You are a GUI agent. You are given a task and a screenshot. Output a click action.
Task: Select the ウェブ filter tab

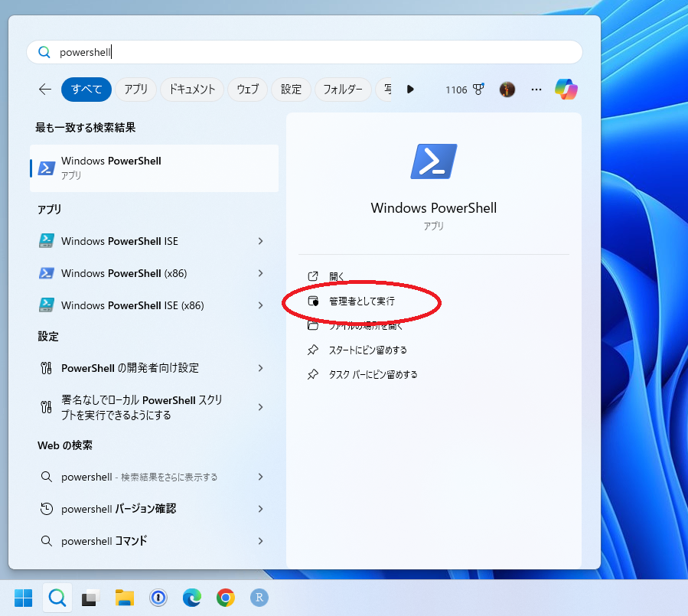tap(247, 90)
